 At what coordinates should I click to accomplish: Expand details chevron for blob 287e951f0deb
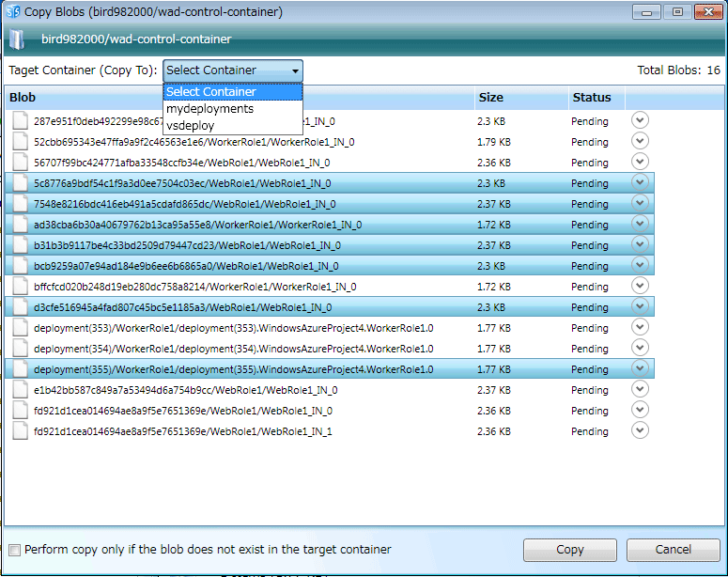(640, 120)
